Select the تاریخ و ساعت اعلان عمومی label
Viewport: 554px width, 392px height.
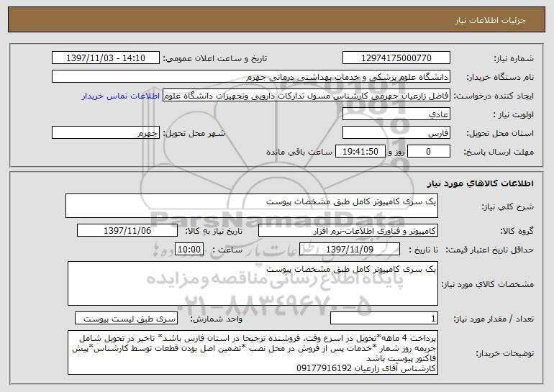pos(215,58)
